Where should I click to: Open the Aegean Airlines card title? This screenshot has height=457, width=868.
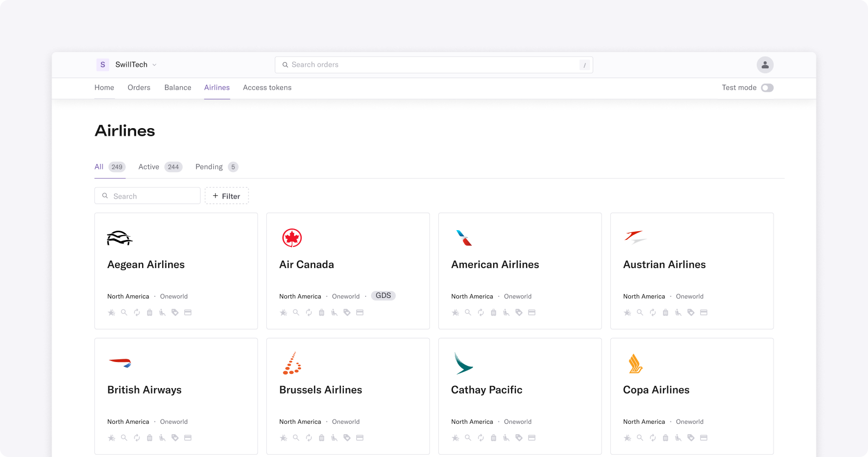(146, 264)
